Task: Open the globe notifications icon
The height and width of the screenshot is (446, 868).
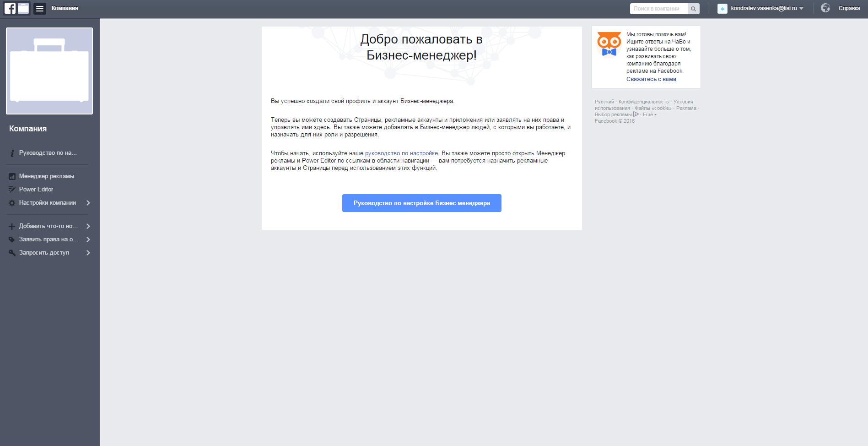Action: click(825, 8)
